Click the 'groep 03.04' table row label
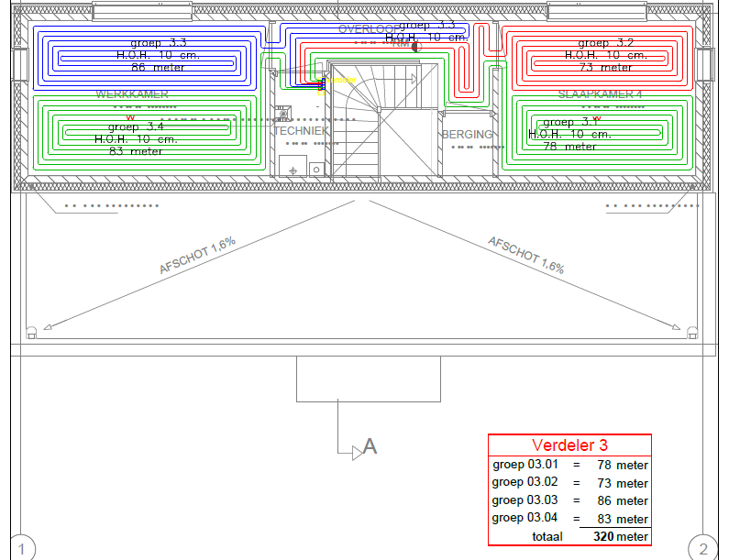Viewport: 740px width, 560px height. (x=525, y=518)
